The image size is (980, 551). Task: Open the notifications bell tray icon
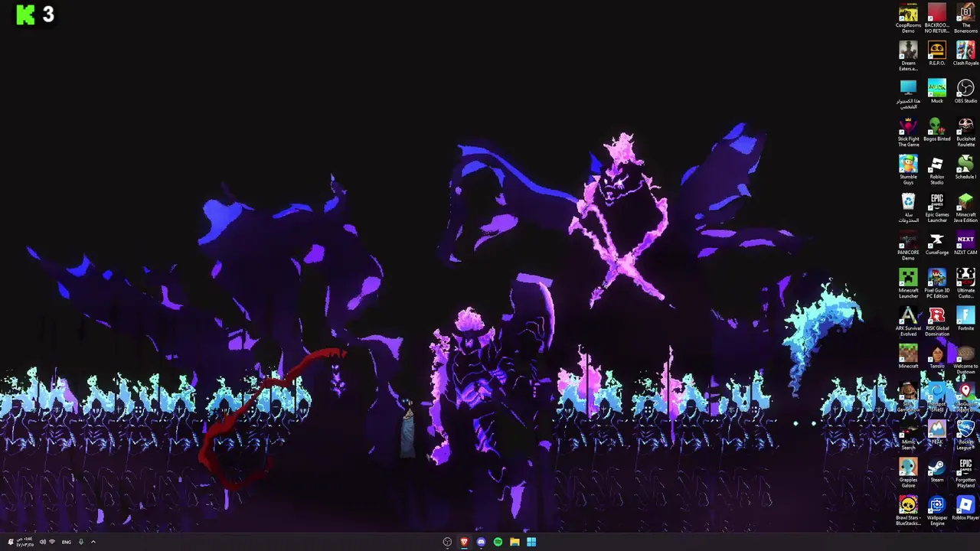click(10, 542)
